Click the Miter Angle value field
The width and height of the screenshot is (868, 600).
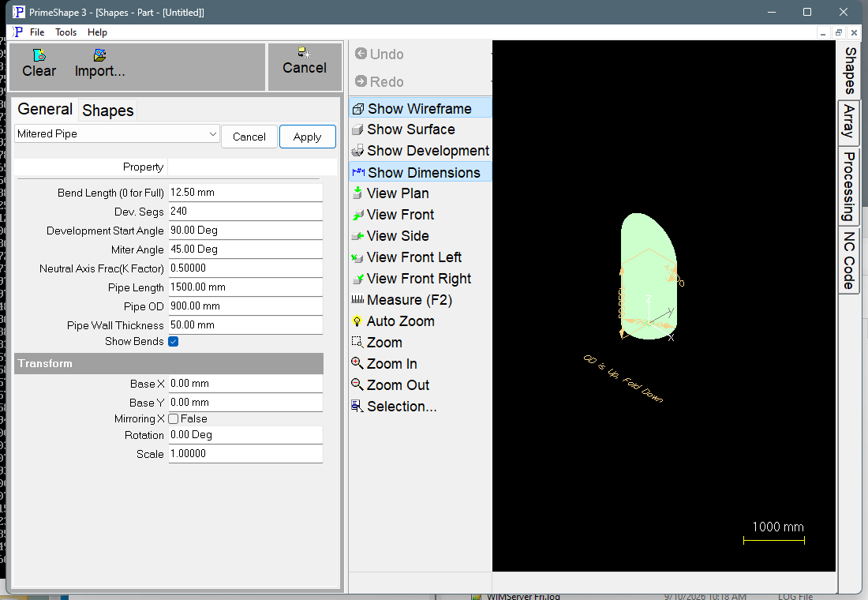click(245, 249)
